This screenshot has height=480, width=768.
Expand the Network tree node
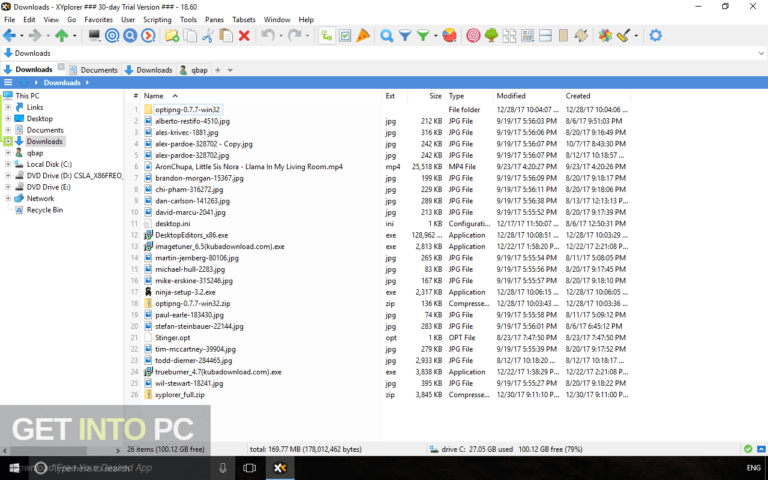click(x=8, y=198)
